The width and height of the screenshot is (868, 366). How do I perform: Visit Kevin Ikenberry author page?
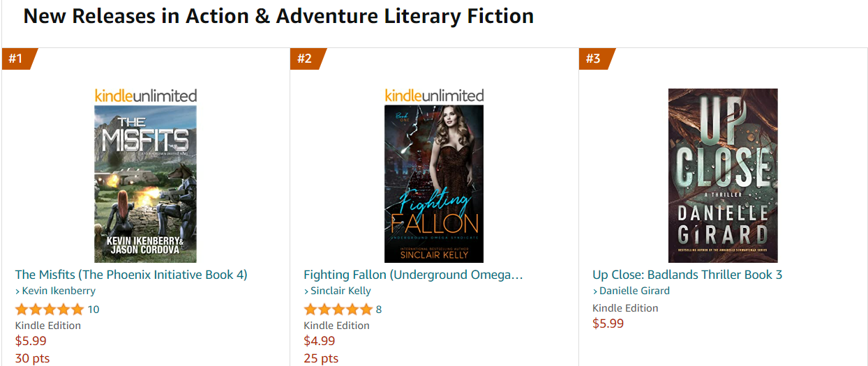coord(59,291)
